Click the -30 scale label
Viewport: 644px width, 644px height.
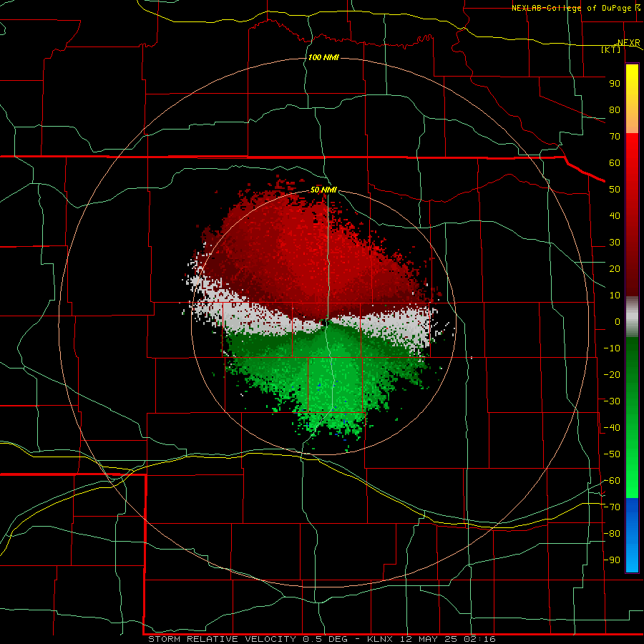coord(612,401)
